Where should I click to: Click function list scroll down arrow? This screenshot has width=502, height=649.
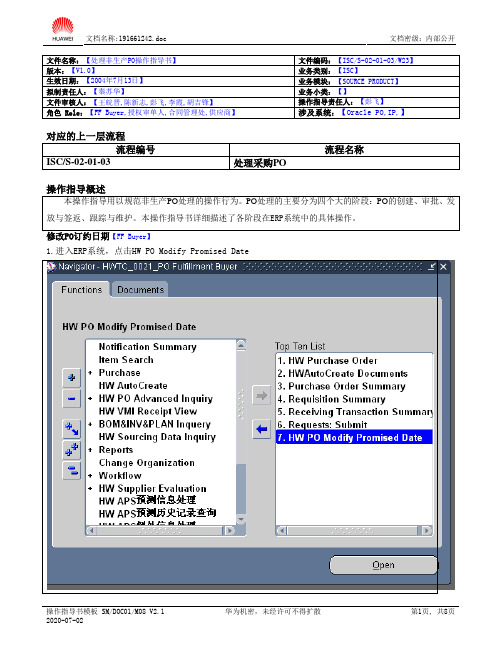tap(241, 519)
